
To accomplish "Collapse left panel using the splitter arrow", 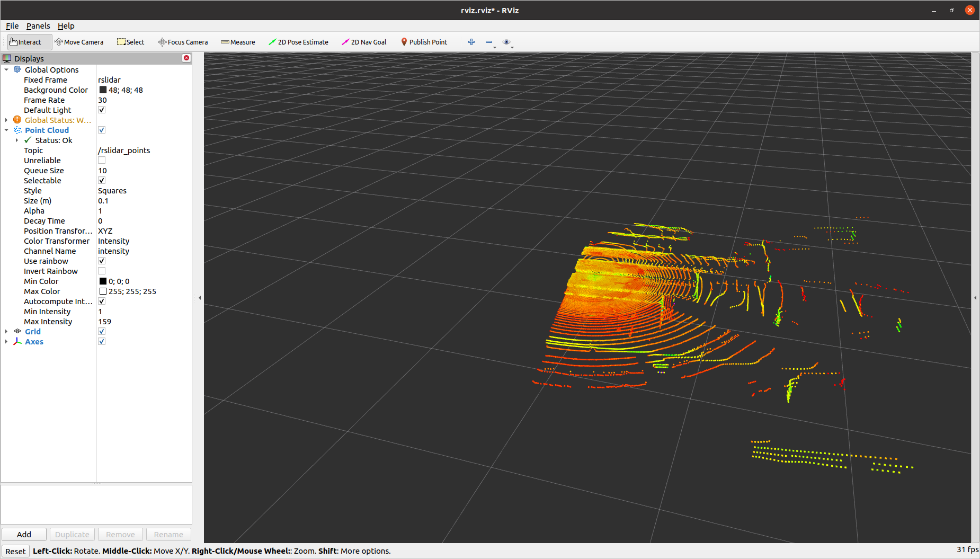I will pyautogui.click(x=200, y=298).
